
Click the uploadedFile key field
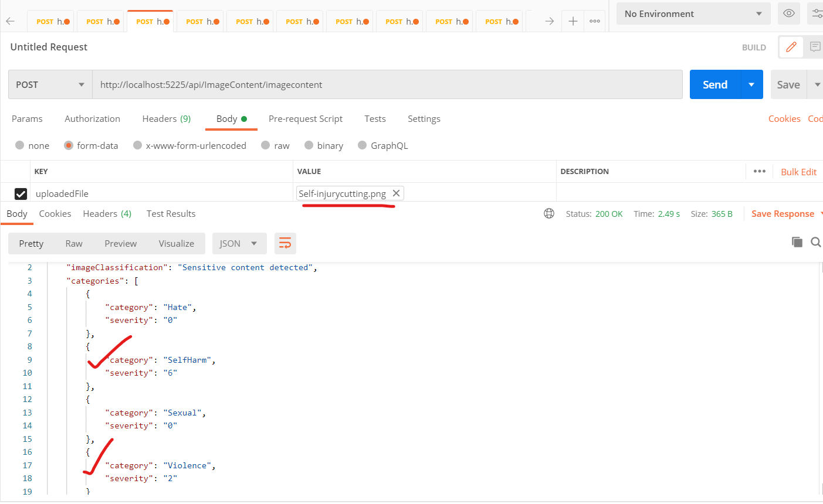[x=161, y=193]
